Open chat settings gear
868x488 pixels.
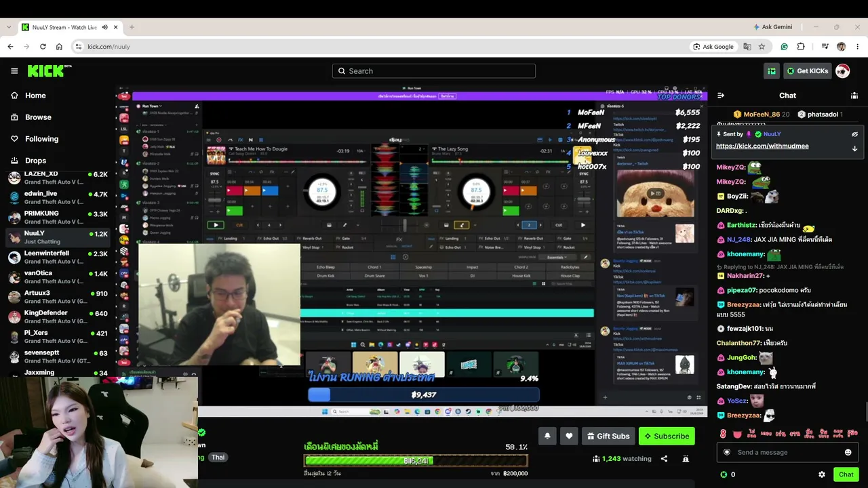click(822, 474)
